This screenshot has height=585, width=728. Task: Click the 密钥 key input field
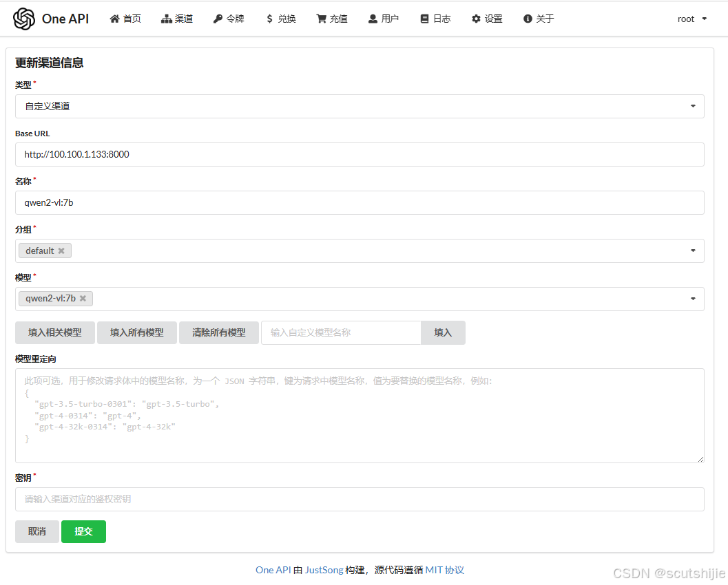(x=360, y=499)
